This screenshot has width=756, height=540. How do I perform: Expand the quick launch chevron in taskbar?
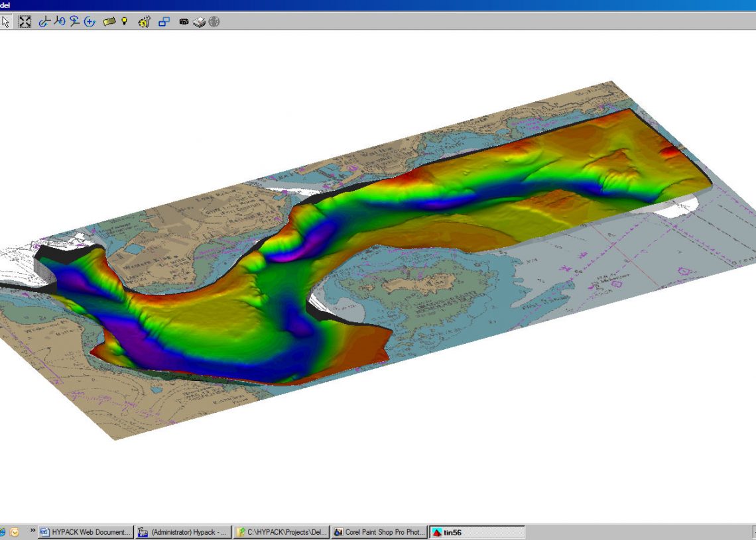click(x=32, y=530)
